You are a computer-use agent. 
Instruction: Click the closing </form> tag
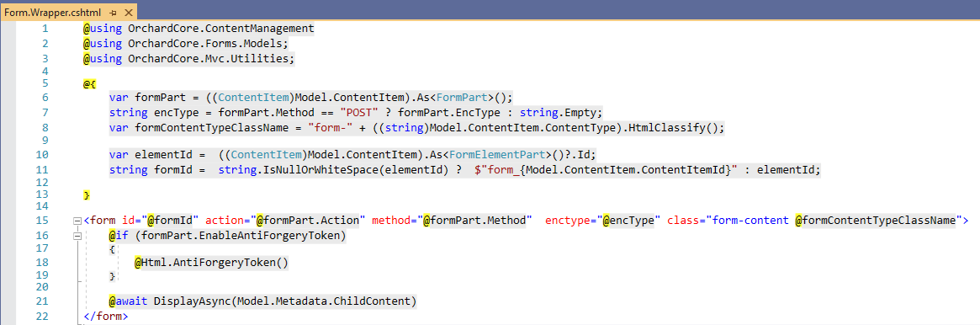[x=106, y=317]
